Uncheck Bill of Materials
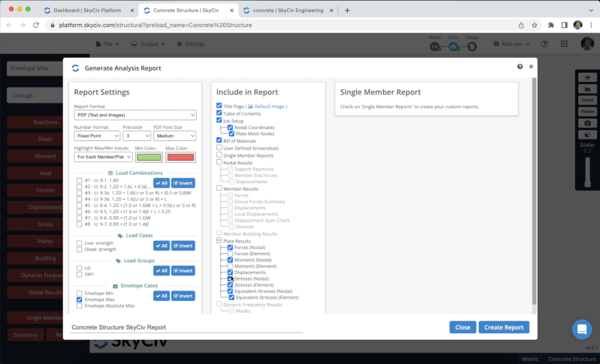600x364 pixels. click(x=219, y=140)
